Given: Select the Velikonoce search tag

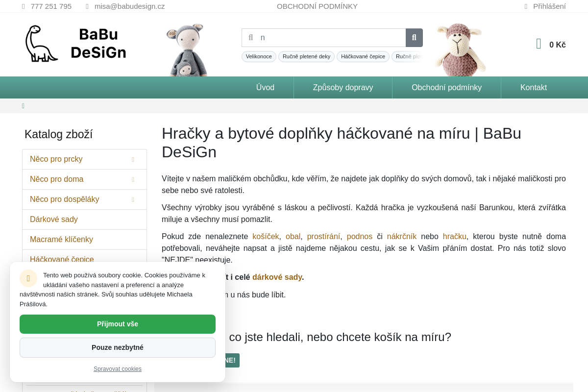Looking at the screenshot, I should pyautogui.click(x=259, y=56).
